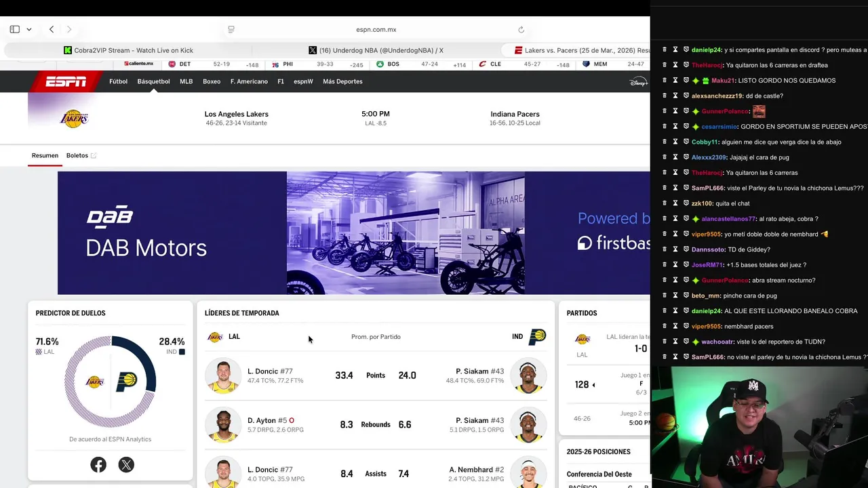The width and height of the screenshot is (868, 488).
Task: Open the caliente.mx sponsor logo
Action: click(x=138, y=64)
